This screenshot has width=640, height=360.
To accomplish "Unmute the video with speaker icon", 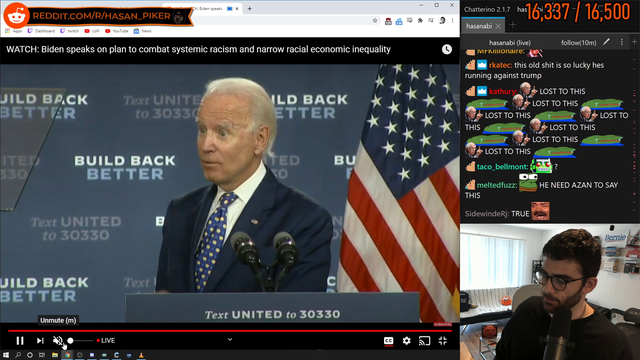I will (x=58, y=340).
